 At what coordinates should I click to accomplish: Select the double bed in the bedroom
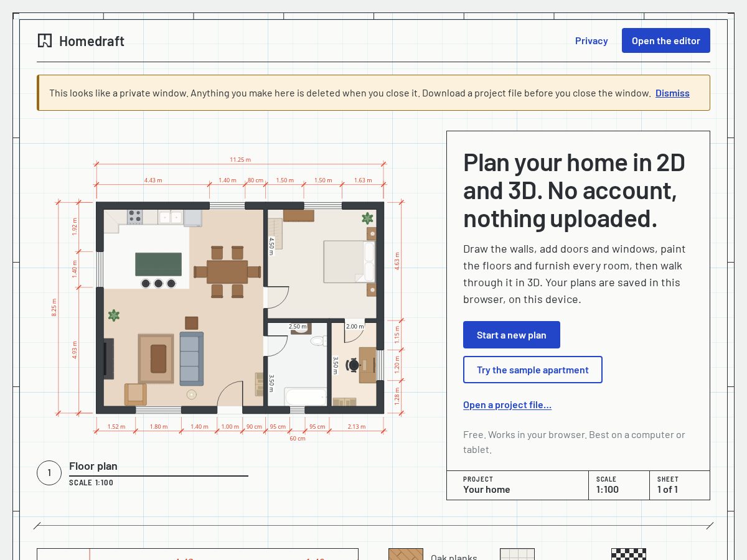pos(349,262)
